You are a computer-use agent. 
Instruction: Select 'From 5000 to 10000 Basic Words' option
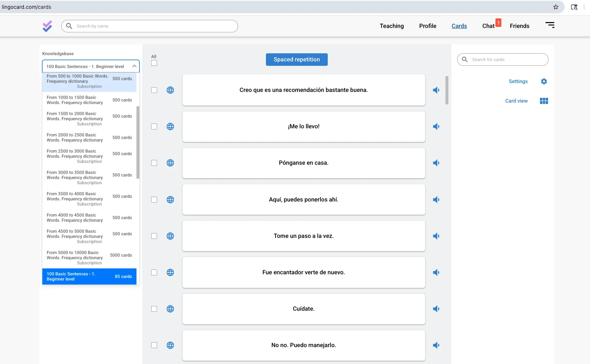89,258
